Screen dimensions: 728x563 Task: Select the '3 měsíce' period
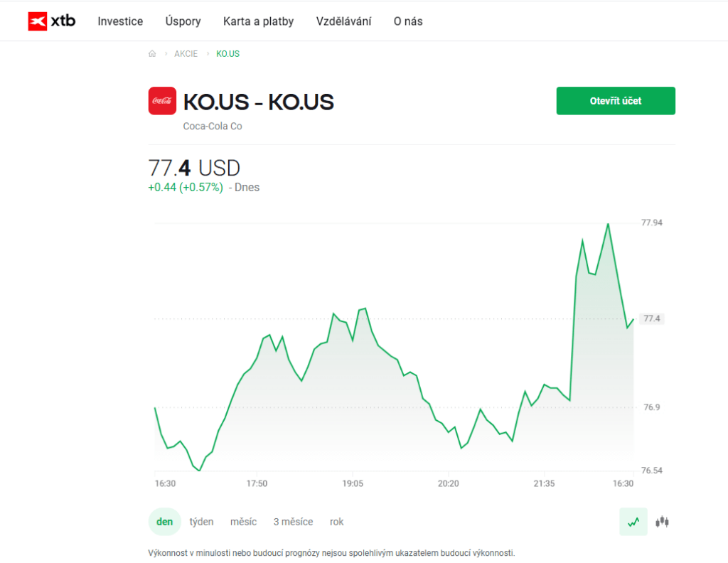click(293, 521)
